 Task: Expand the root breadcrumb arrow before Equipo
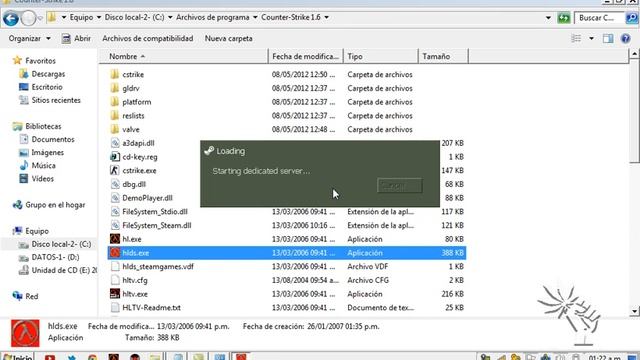[x=64, y=18]
